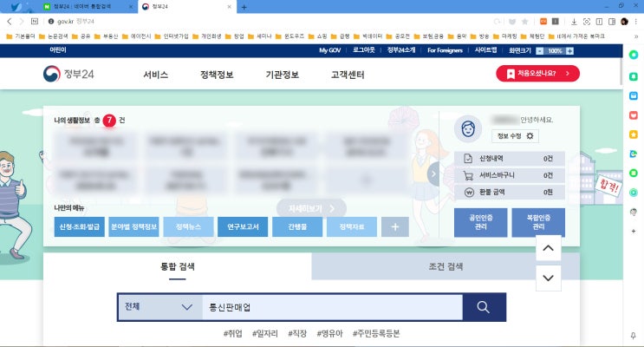This screenshot has height=347, width=644.
Task: Click the #일자리 hashtag link
Action: point(265,333)
